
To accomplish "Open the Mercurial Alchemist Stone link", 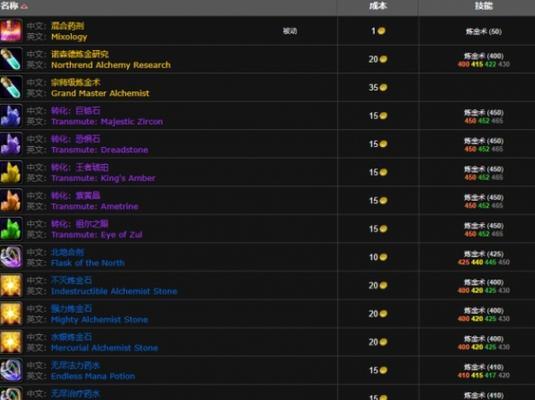I will pyautogui.click(x=104, y=348).
